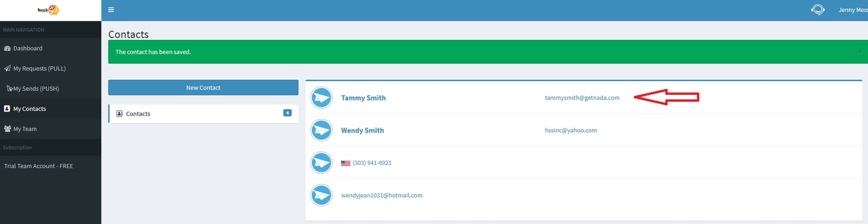Open My Sends (PUSH) page
Screen dimensions: 868x224
click(50, 89)
